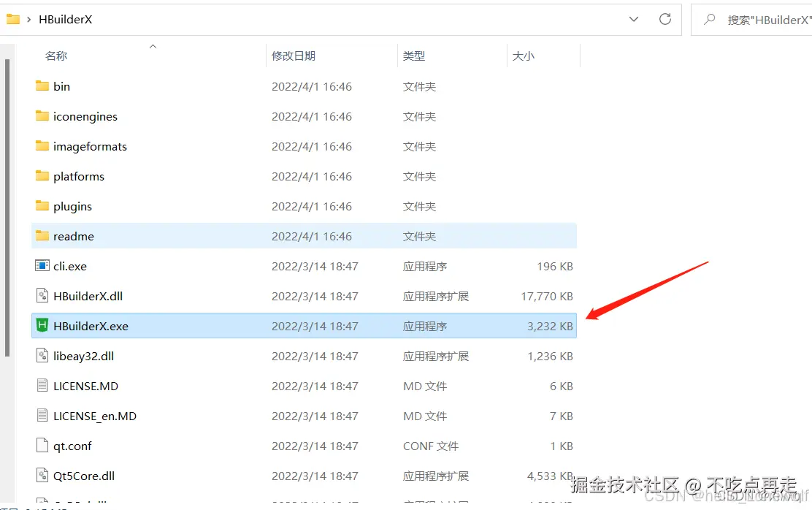Screen dimensions: 812x510
Task: Click the bin folder icon
Action: click(42, 85)
